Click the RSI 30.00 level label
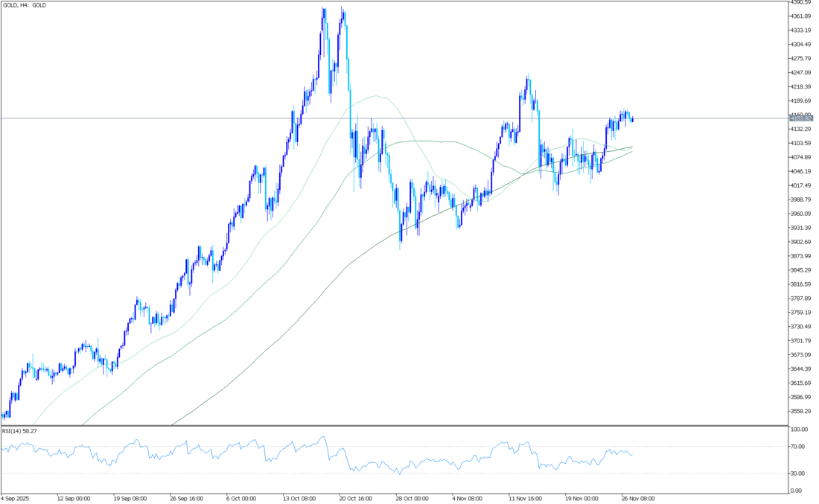The width and height of the screenshot is (819, 504). pyautogui.click(x=798, y=473)
